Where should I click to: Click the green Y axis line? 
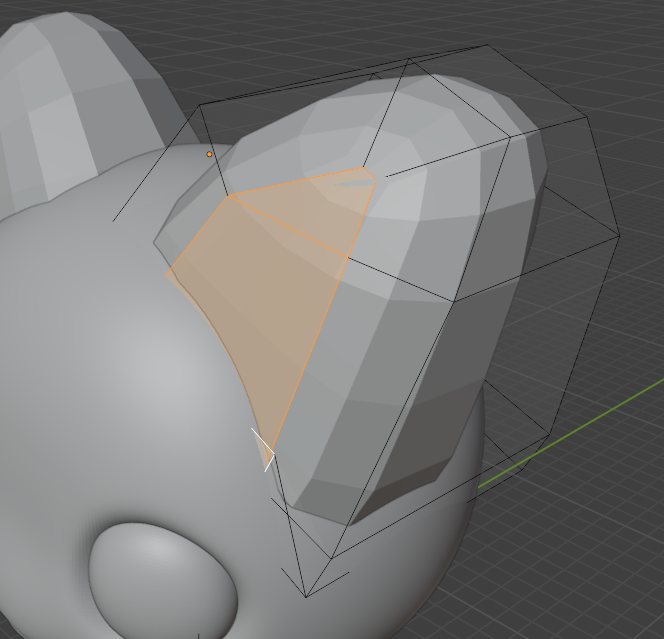pyautogui.click(x=572, y=434)
